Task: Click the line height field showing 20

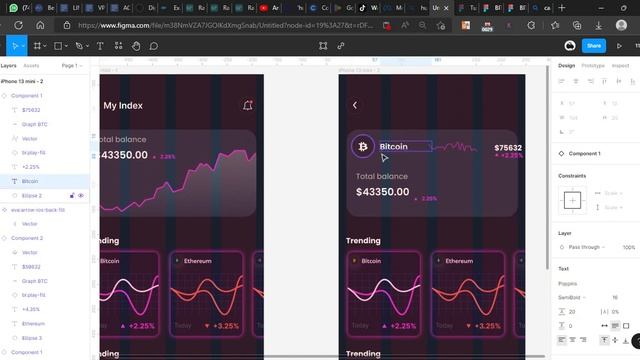Action: pyautogui.click(x=572, y=312)
